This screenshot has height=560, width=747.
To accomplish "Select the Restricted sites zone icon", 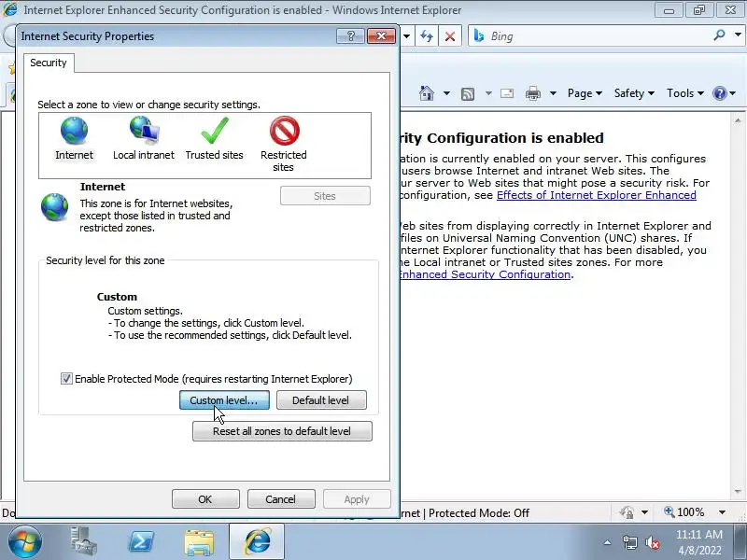I will pyautogui.click(x=285, y=130).
